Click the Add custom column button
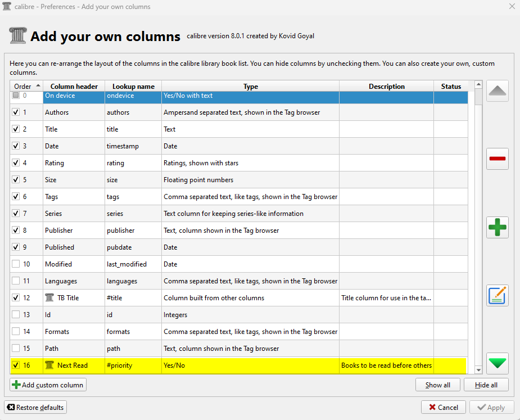 coord(48,385)
